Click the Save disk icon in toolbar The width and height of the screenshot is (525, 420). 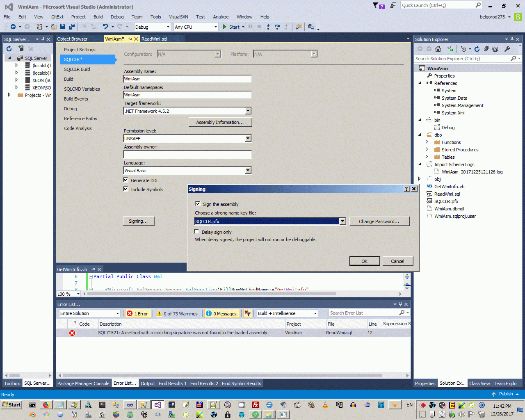tap(63, 27)
